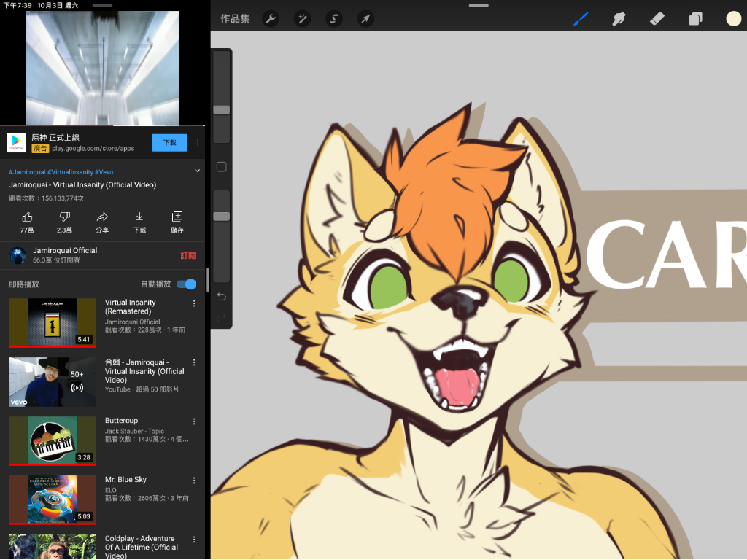Image resolution: width=747 pixels, height=560 pixels.
Task: Dislike the Virtual Insanity video
Action: (x=64, y=222)
